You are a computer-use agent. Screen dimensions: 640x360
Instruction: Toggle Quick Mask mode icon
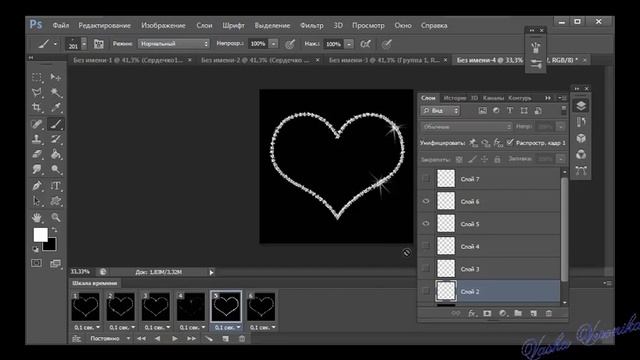coord(37,263)
